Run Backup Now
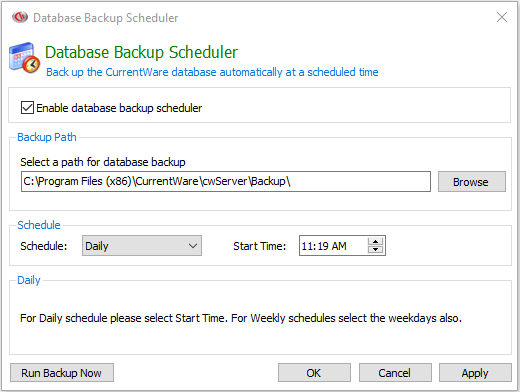 (x=62, y=373)
